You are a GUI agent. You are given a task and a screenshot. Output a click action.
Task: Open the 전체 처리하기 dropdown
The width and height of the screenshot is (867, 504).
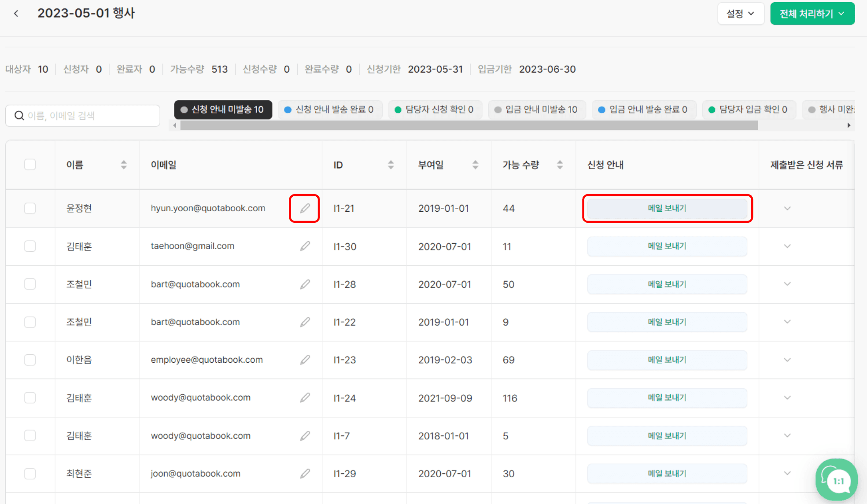click(x=812, y=14)
